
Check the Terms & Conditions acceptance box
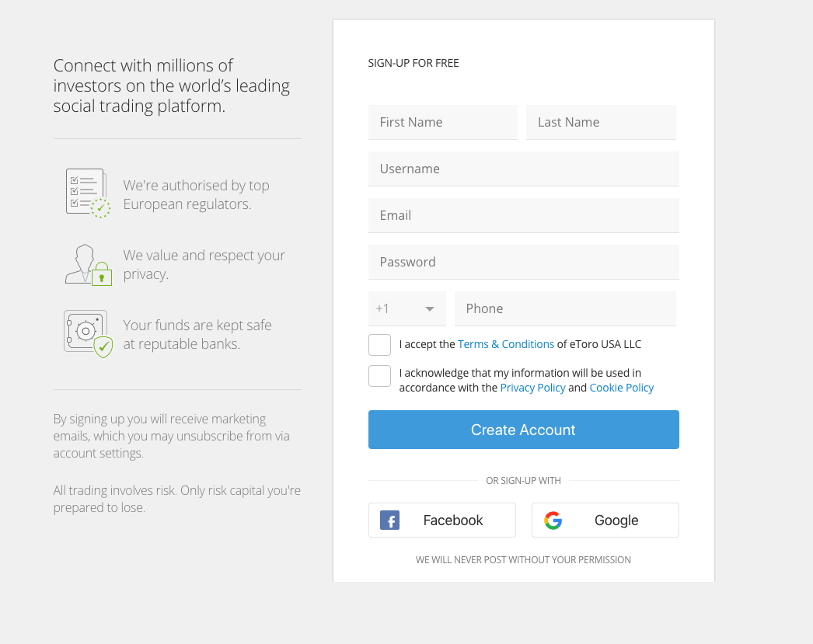379,344
